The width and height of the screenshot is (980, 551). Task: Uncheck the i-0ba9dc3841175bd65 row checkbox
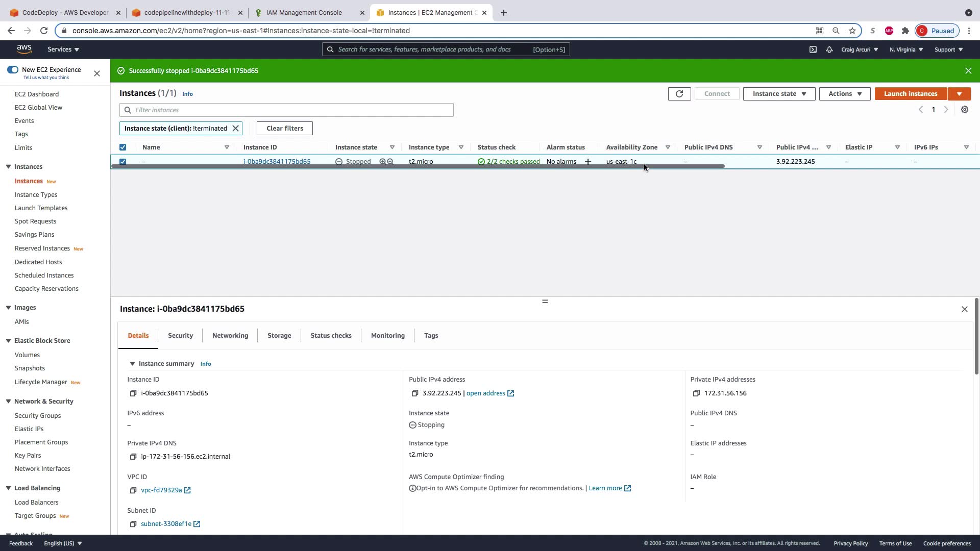click(122, 162)
